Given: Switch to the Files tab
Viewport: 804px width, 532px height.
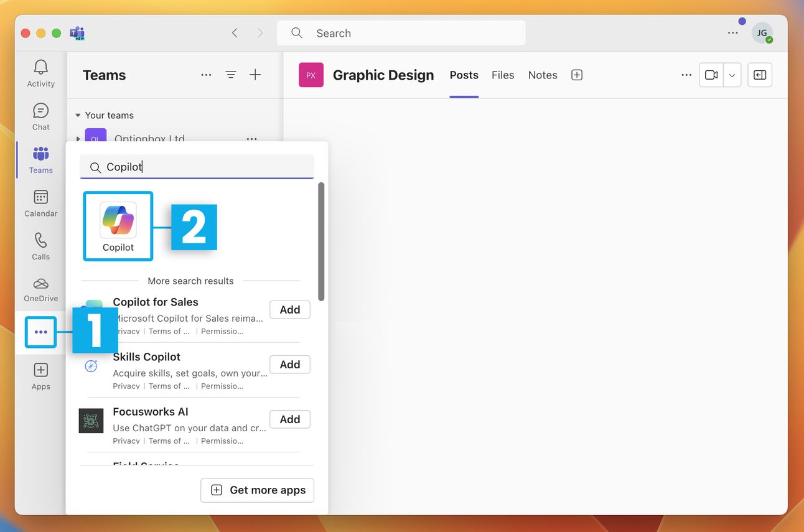Looking at the screenshot, I should point(503,75).
